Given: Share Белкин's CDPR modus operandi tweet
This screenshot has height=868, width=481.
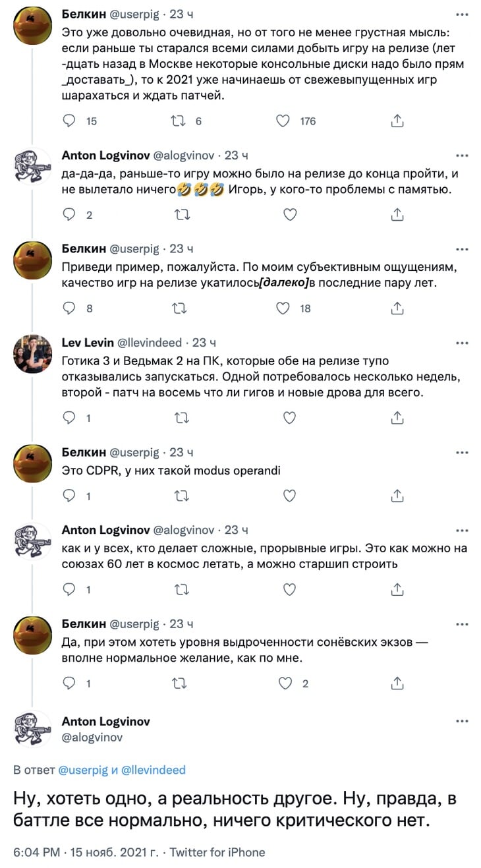Looking at the screenshot, I should pyautogui.click(x=397, y=496).
